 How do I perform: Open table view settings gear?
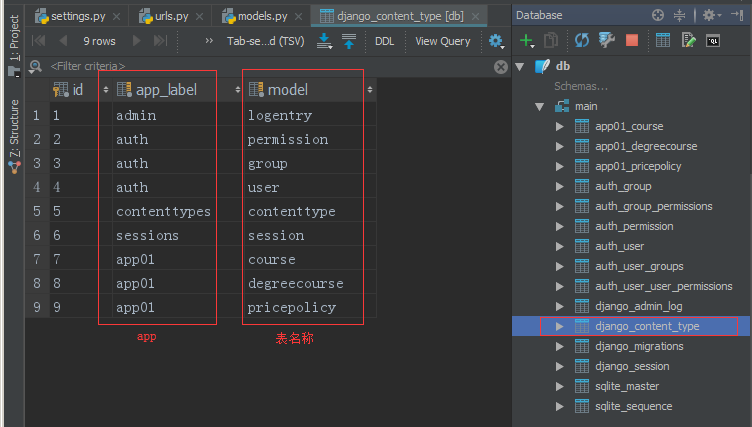pyautogui.click(x=496, y=41)
